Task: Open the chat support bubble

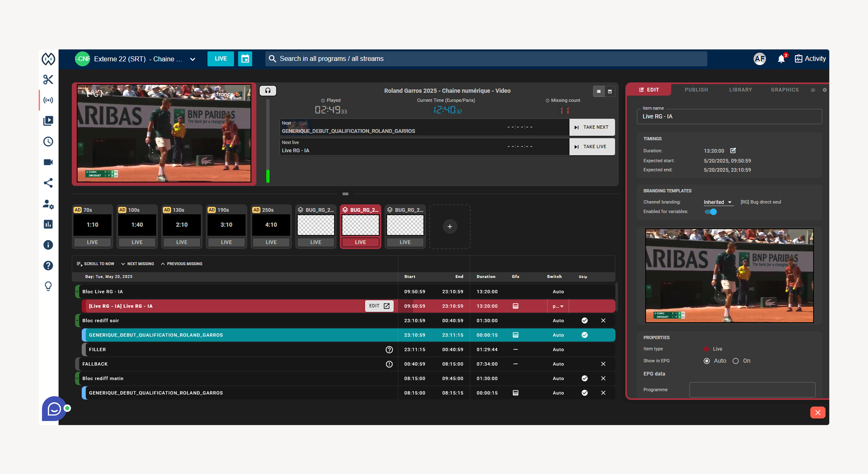Action: [x=54, y=409]
